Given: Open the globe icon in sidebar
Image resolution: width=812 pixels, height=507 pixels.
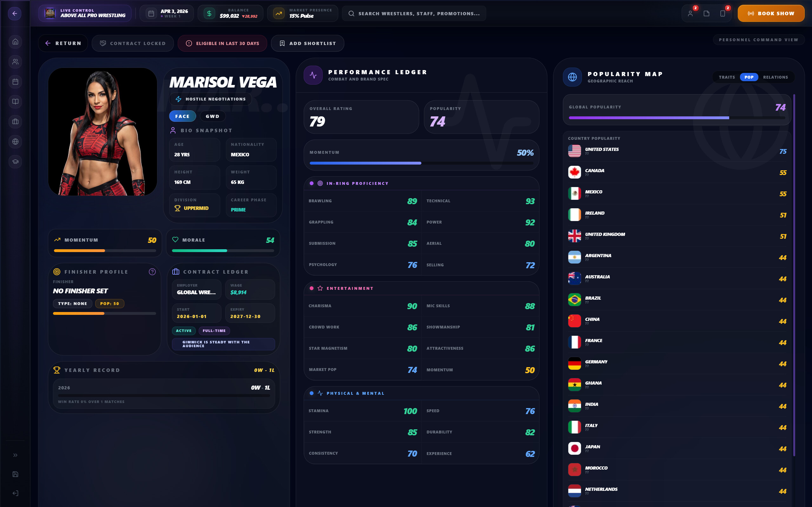Looking at the screenshot, I should pyautogui.click(x=15, y=141).
